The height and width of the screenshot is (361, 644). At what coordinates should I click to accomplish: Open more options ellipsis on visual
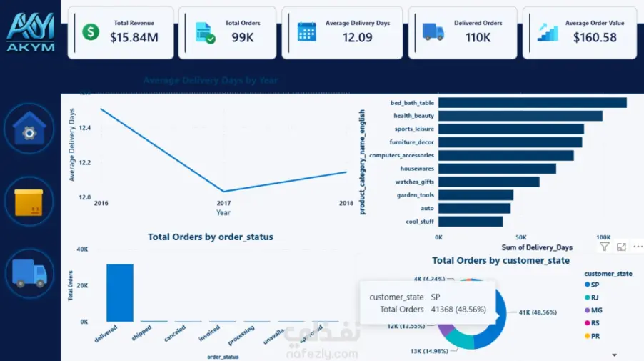point(638,247)
